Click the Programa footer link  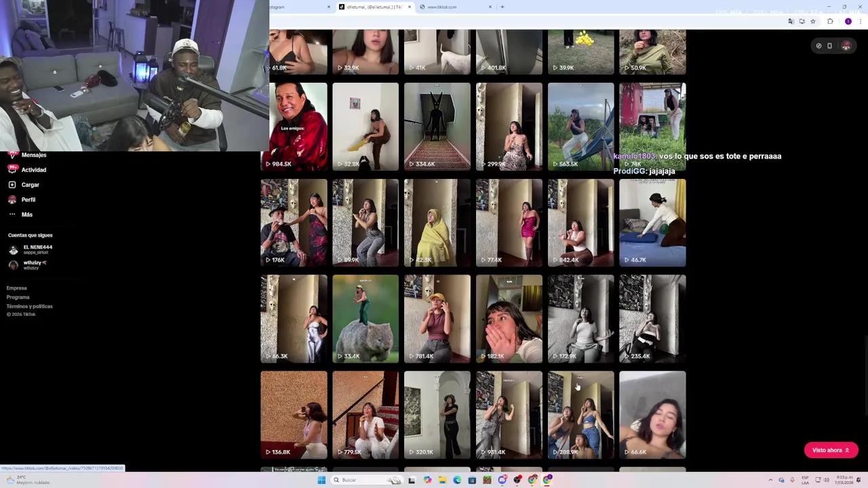18,297
